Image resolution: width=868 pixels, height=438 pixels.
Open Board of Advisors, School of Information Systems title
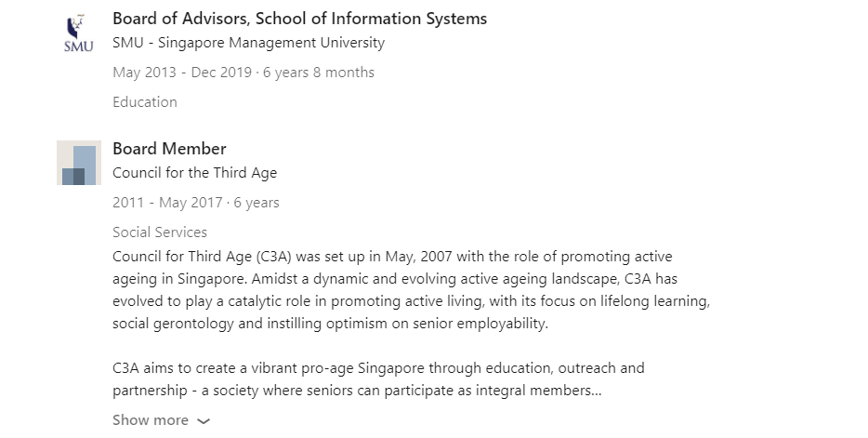[x=299, y=19]
